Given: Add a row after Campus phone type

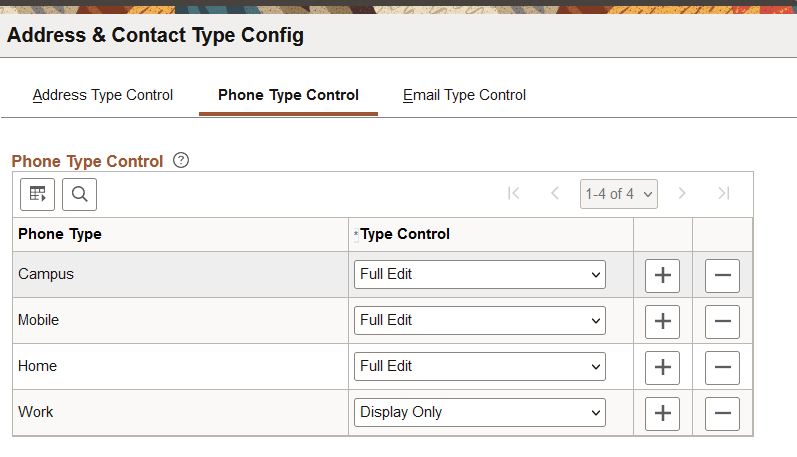Looking at the screenshot, I should click(662, 275).
